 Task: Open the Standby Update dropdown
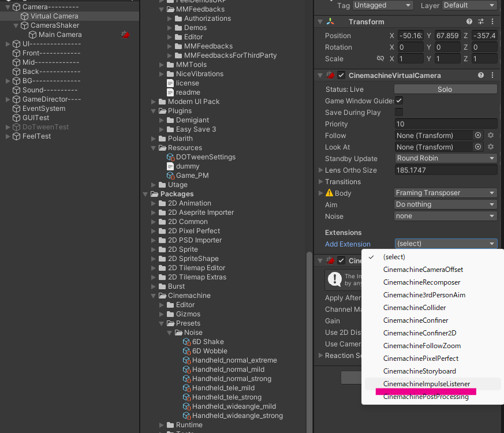[x=445, y=158]
